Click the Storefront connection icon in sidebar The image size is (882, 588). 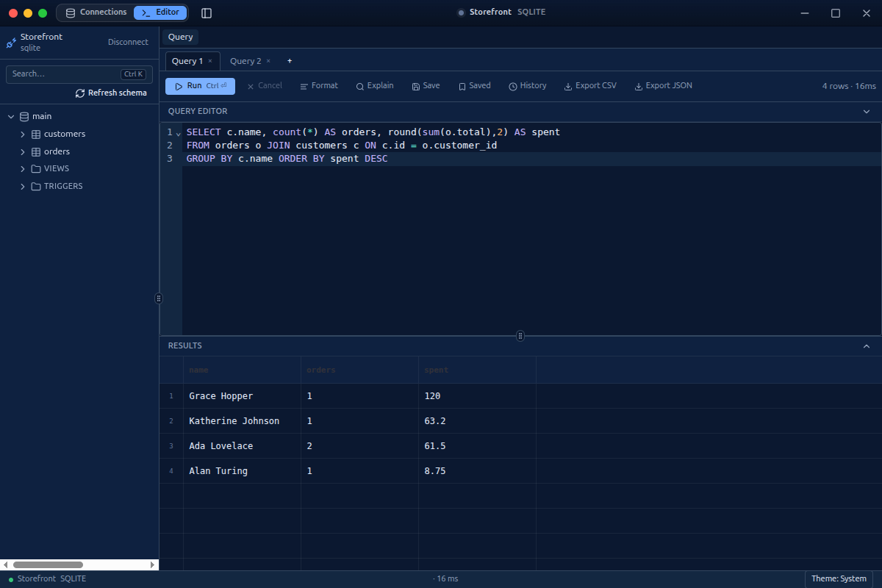pyautogui.click(x=11, y=43)
